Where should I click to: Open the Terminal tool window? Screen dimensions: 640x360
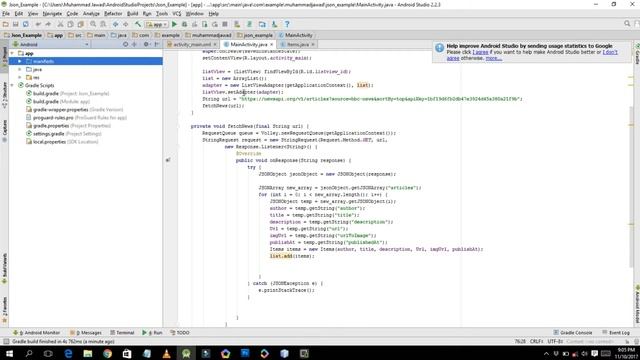click(x=122, y=333)
